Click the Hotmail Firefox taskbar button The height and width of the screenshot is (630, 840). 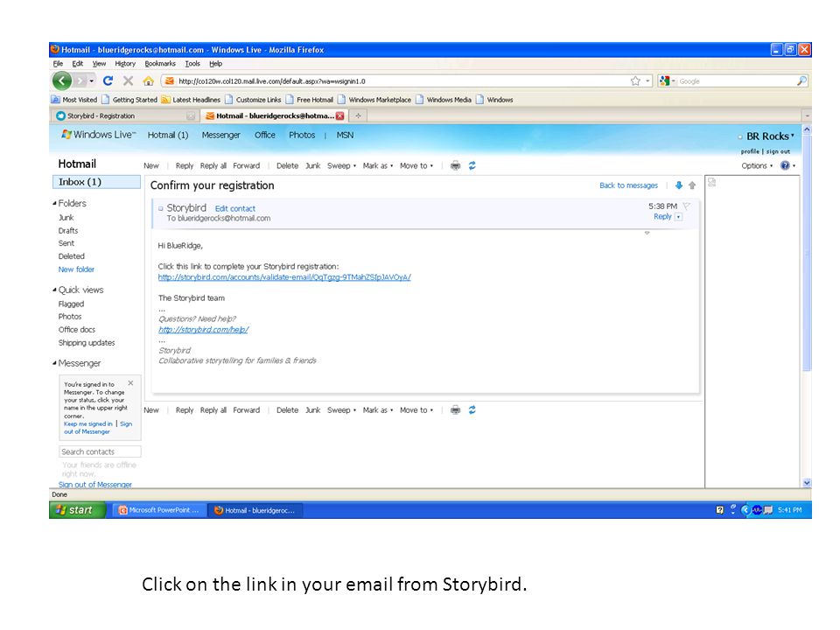[x=256, y=510]
